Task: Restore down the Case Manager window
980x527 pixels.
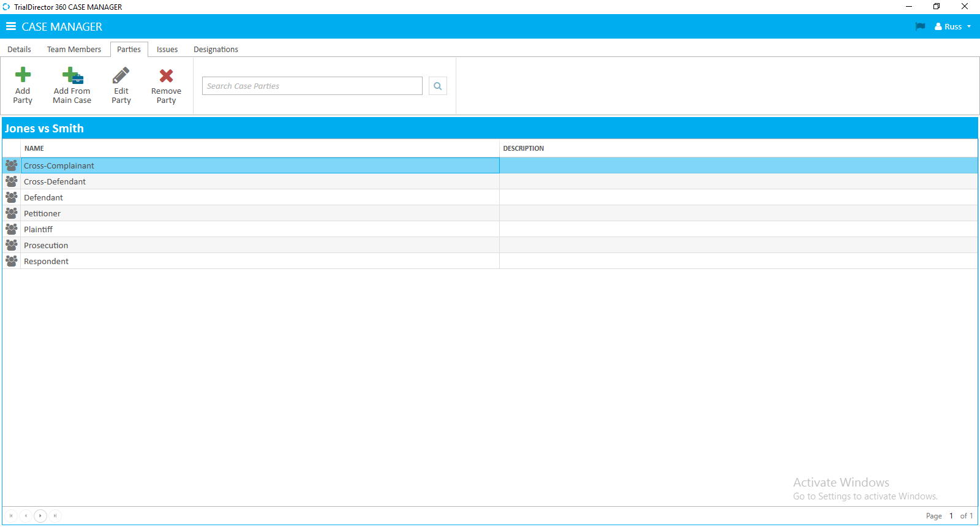Action: click(x=937, y=7)
